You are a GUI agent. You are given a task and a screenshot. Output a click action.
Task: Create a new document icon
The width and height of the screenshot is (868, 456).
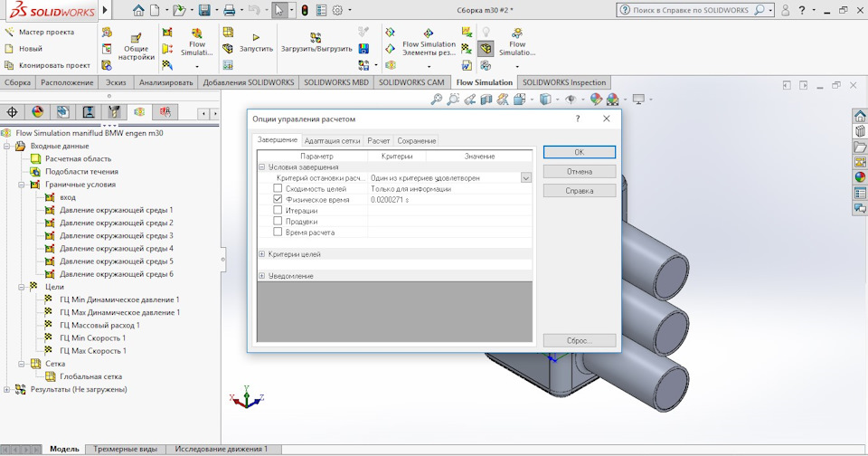[x=155, y=10]
